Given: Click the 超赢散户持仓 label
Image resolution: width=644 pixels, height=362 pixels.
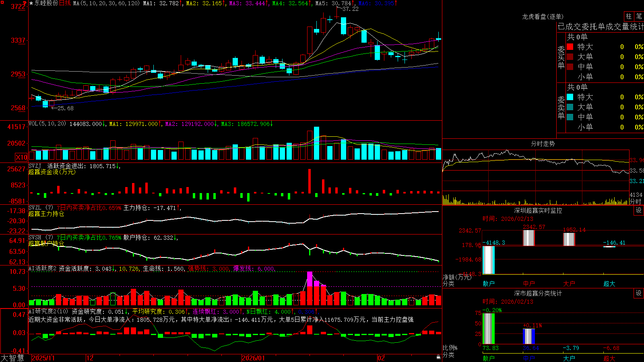Looking at the screenshot, I should (x=46, y=243).
